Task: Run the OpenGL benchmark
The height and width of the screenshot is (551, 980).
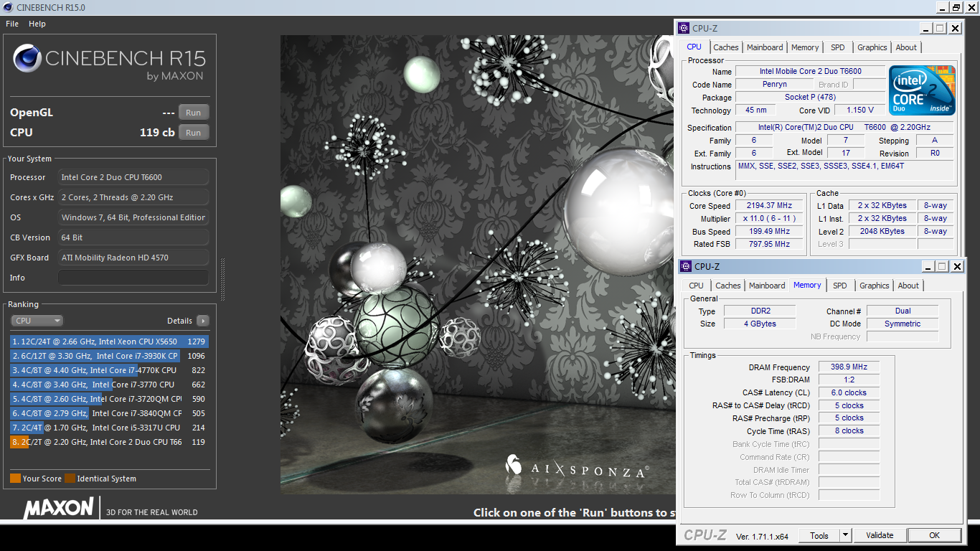Action: (194, 113)
